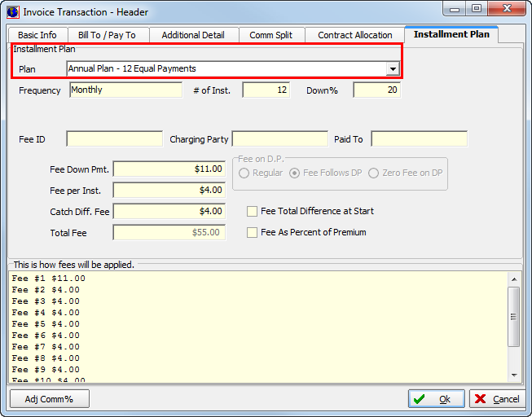Choose Zero Fee on DP option

(x=374, y=173)
